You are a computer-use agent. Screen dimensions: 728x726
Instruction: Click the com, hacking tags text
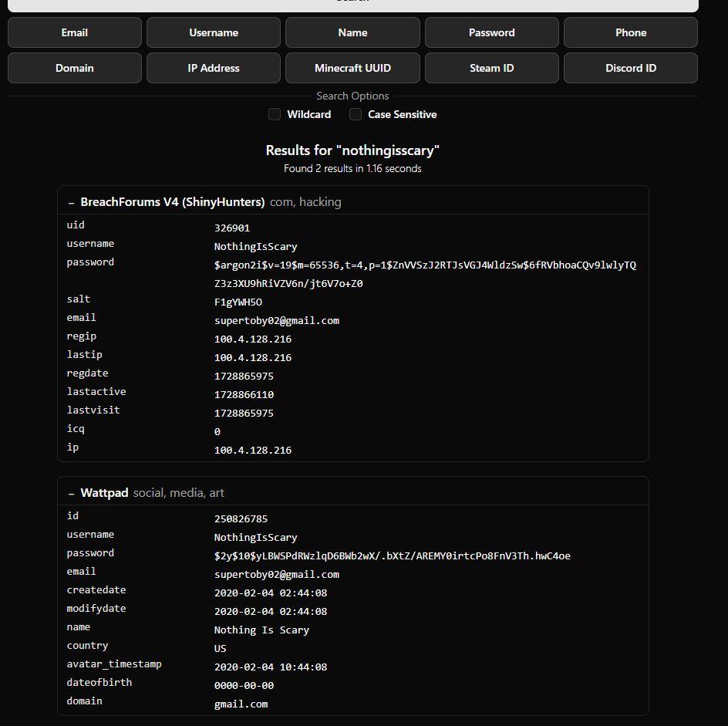(x=305, y=202)
